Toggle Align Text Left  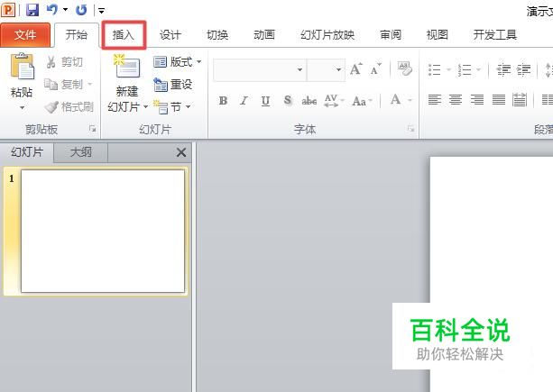[435, 100]
